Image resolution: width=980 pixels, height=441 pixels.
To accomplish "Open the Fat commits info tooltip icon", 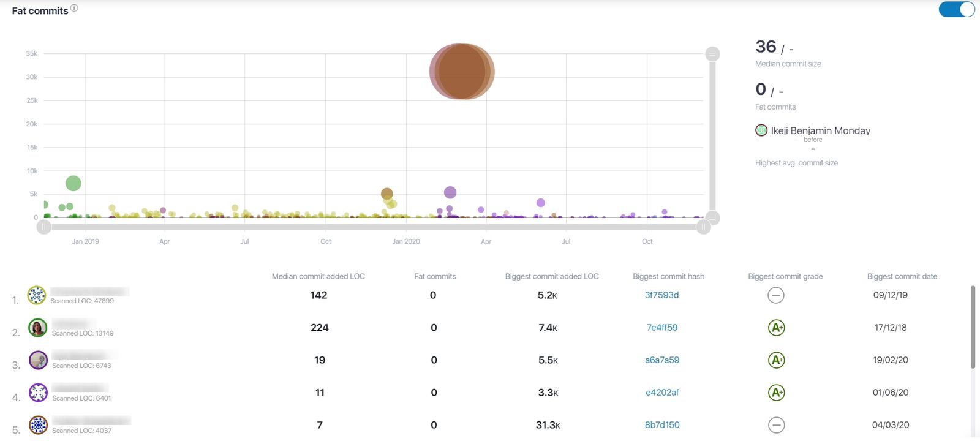I will click(x=74, y=7).
